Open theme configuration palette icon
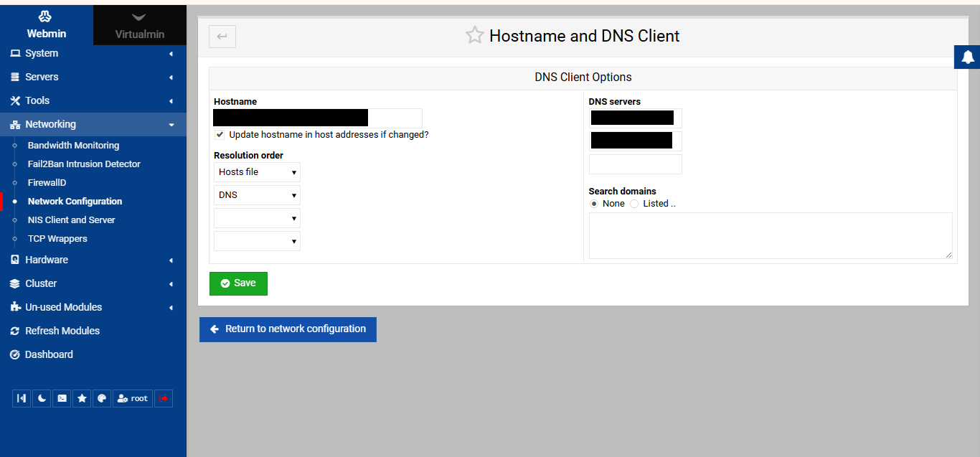Screen dimensions: 980x457 pyautogui.click(x=103, y=398)
